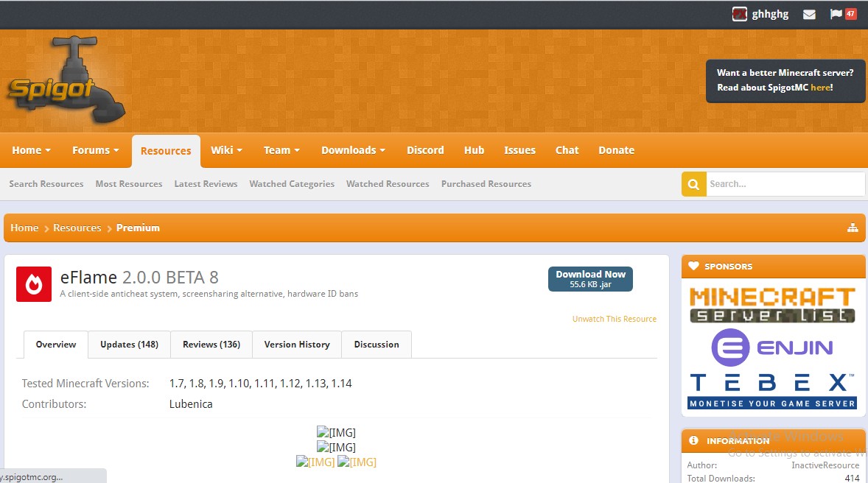This screenshot has width=868, height=483.
Task: Open Latest Reviews link
Action: click(x=206, y=184)
